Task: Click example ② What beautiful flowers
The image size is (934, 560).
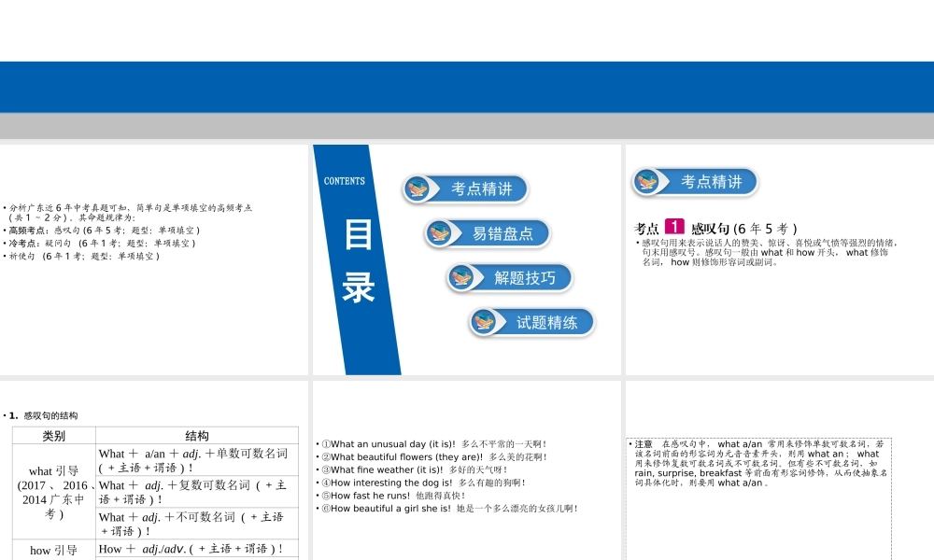Action: [x=433, y=457]
